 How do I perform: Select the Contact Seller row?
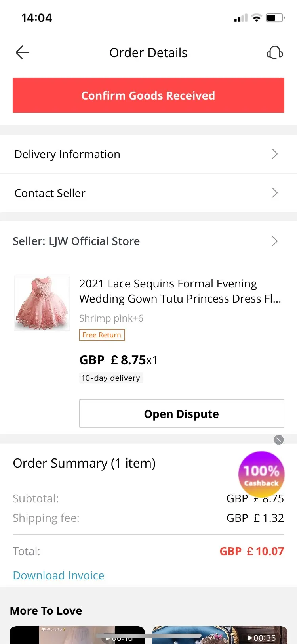coord(119,193)
